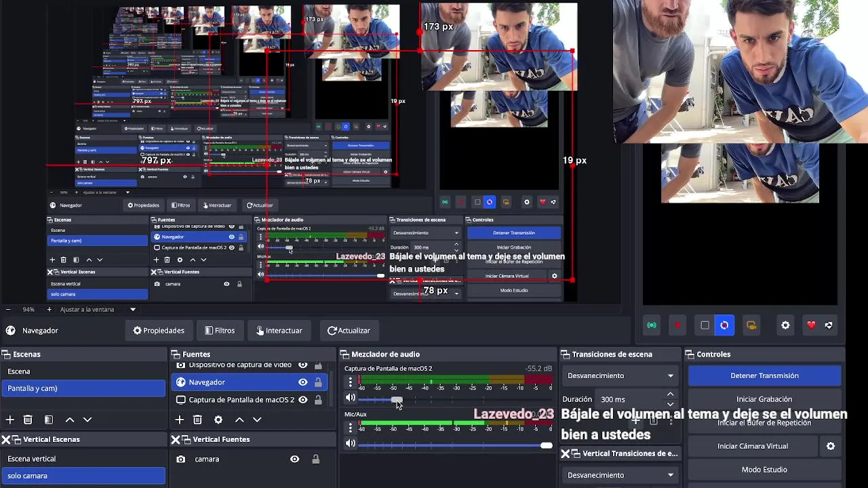Open Desvanecimiento dropdown in Vertical Transiciones
This screenshot has height=488, width=868.
point(620,475)
